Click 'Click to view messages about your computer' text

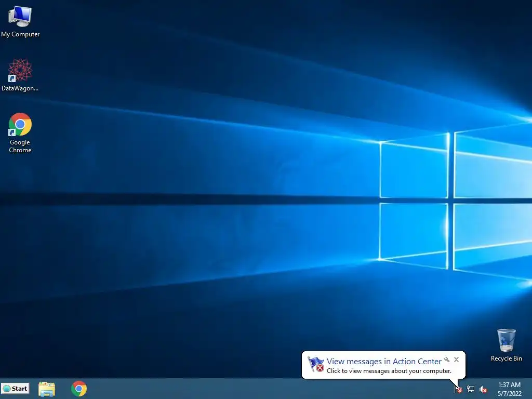(389, 371)
